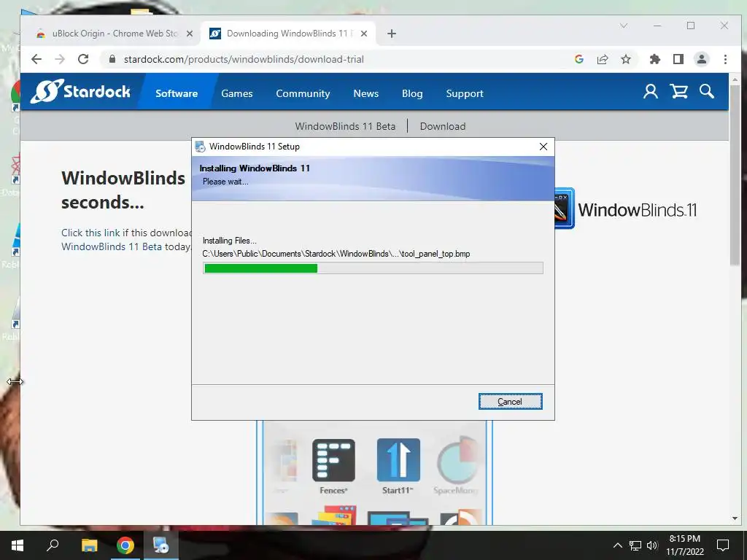Open the Chrome tab search chevron
Screen dimensions: 747x560
point(624,26)
